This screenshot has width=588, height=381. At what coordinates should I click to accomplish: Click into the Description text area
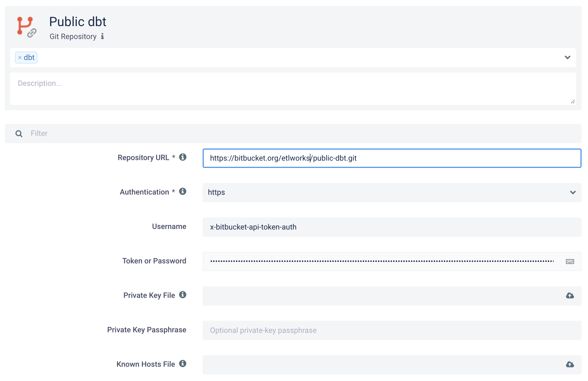click(x=293, y=89)
